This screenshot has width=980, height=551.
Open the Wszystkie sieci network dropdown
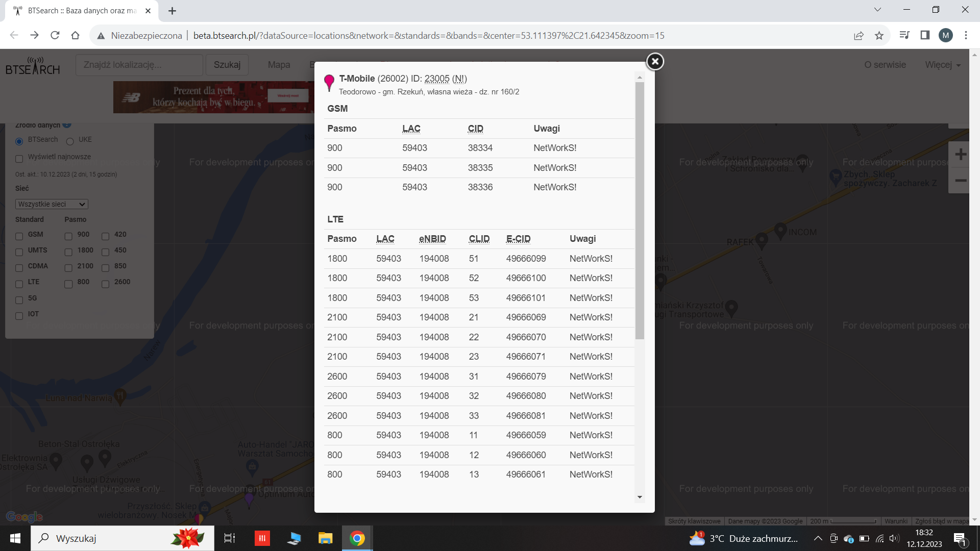52,204
